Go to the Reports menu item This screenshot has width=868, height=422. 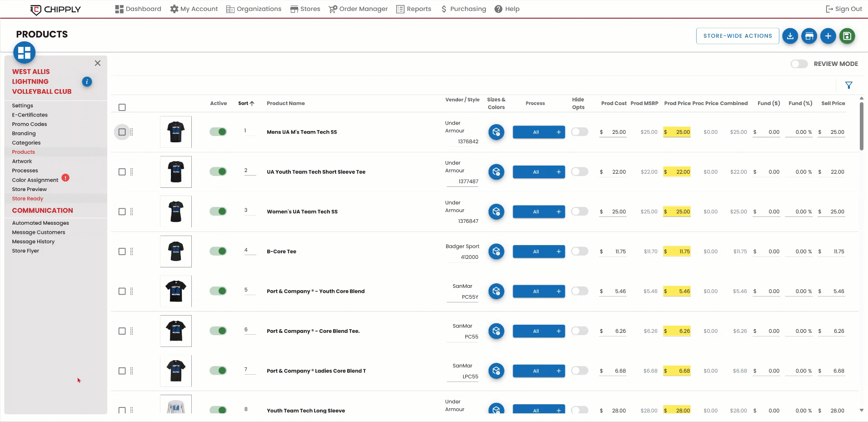pyautogui.click(x=414, y=9)
